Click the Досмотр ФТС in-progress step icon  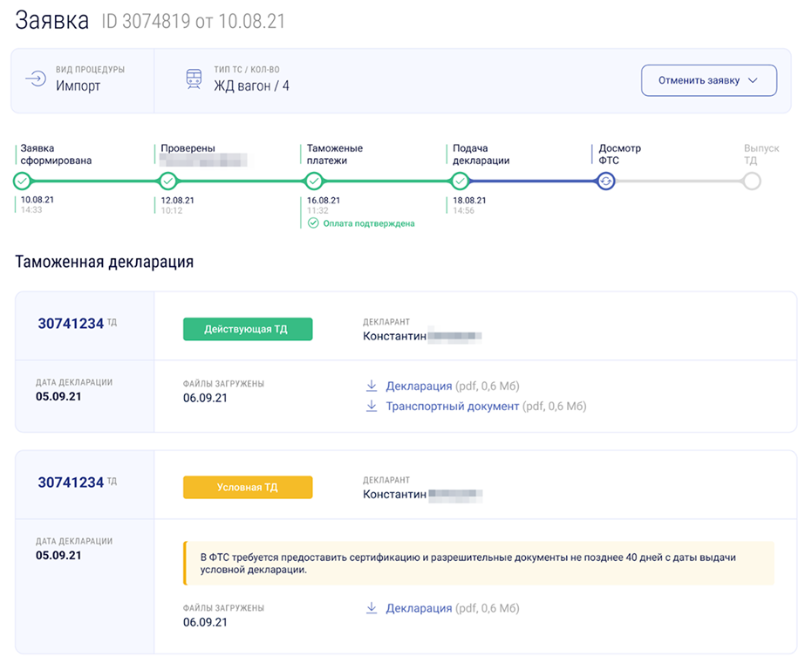tap(606, 181)
